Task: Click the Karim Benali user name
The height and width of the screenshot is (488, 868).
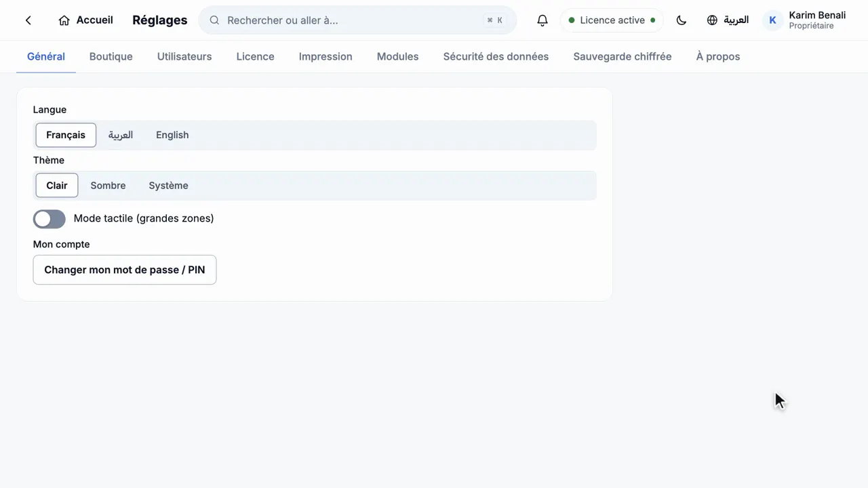Action: point(817,15)
